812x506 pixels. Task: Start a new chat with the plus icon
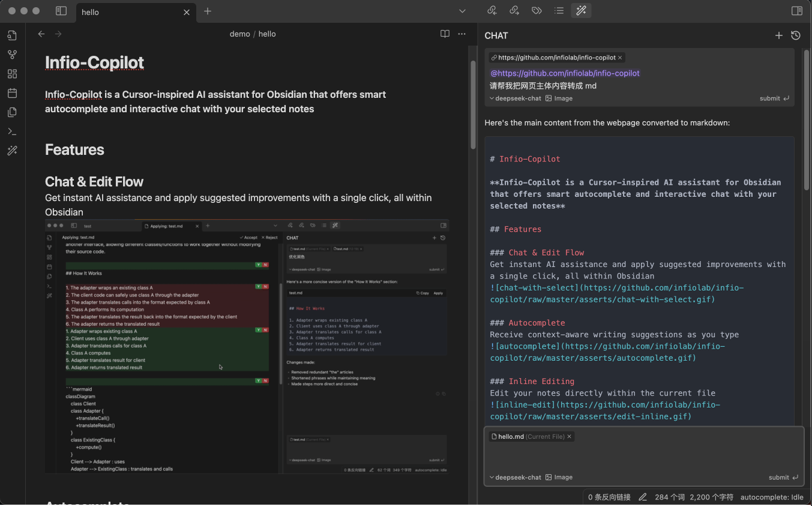(778, 35)
